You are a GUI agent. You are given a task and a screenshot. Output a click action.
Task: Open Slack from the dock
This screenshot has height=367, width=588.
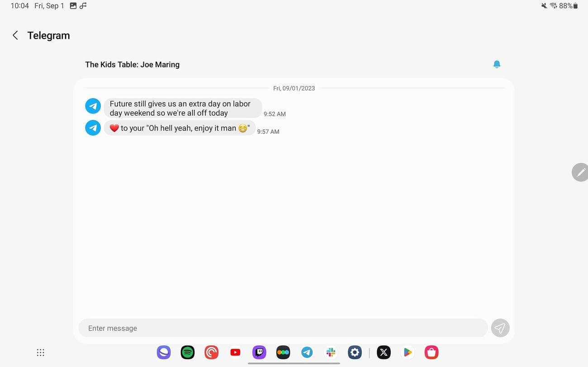[331, 352]
